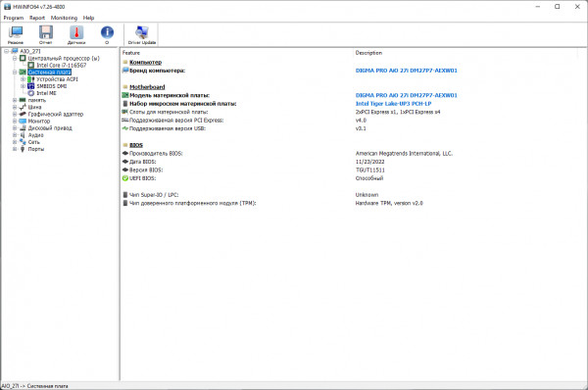Expand the Дисковый привод node
The height and width of the screenshot is (390, 588).
click(x=15, y=128)
